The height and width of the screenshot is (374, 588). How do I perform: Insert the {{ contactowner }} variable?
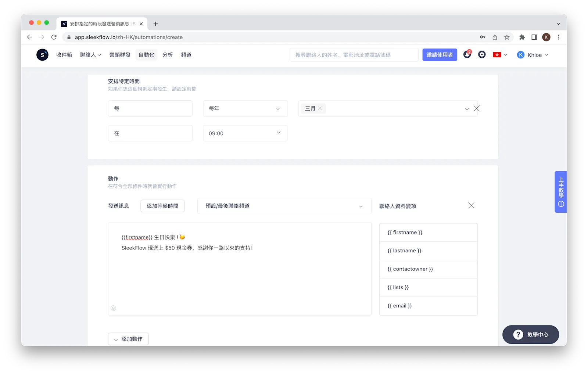coord(429,269)
